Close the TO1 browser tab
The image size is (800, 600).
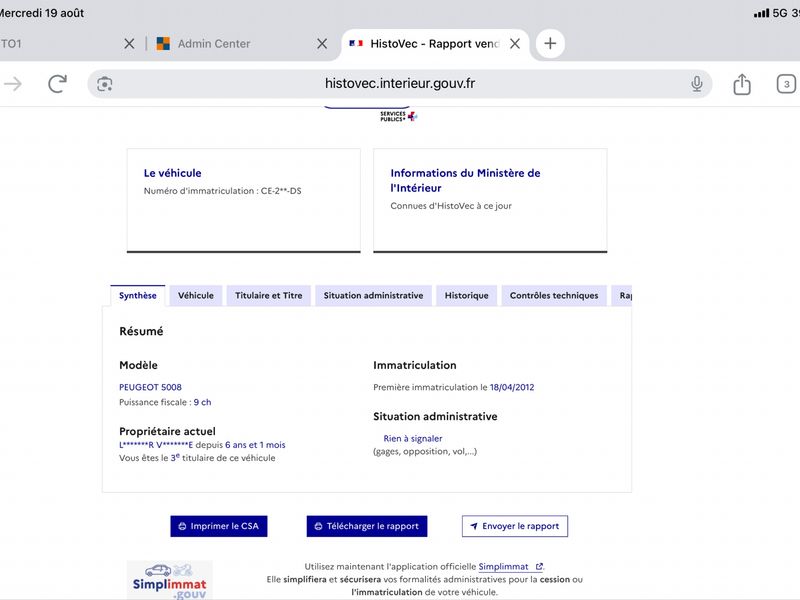(129, 44)
